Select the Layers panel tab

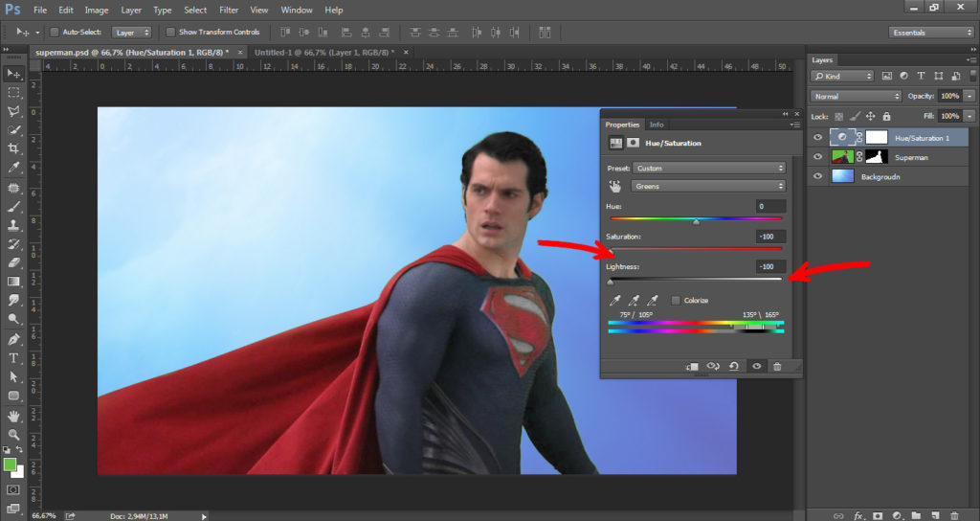[x=822, y=60]
